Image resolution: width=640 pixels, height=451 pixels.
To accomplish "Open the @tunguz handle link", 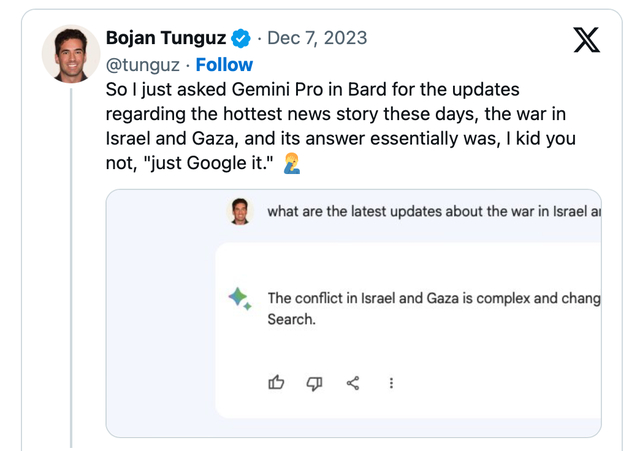I will pyautogui.click(x=143, y=65).
